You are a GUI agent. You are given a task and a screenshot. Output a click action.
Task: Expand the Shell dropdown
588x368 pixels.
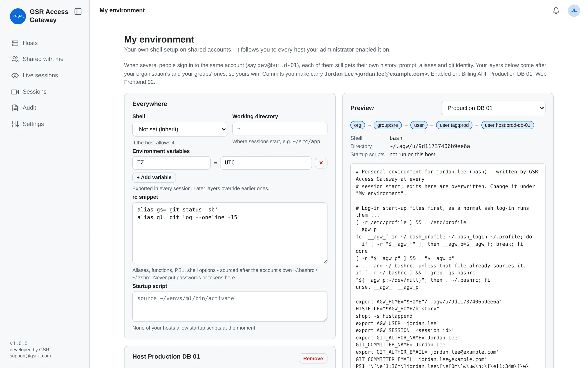tap(180, 129)
